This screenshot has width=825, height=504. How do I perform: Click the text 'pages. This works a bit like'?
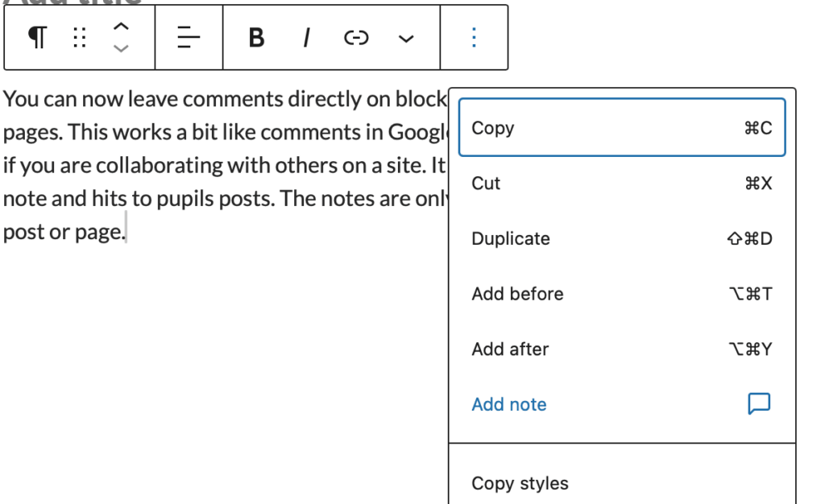130,132
